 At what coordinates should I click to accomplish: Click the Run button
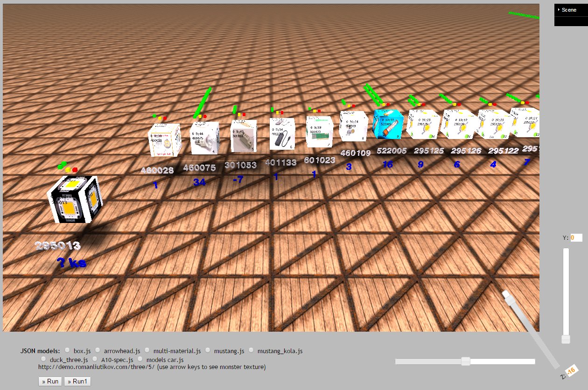click(49, 381)
